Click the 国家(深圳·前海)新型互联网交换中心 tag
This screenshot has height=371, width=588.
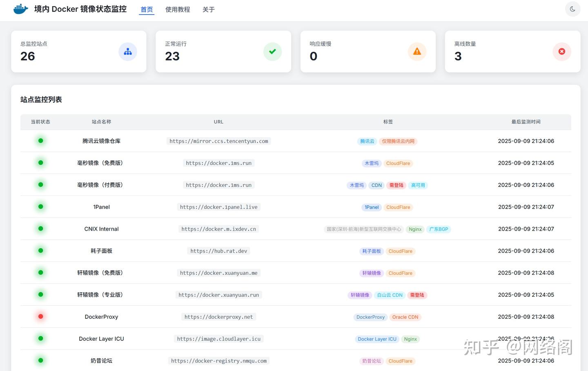(364, 229)
